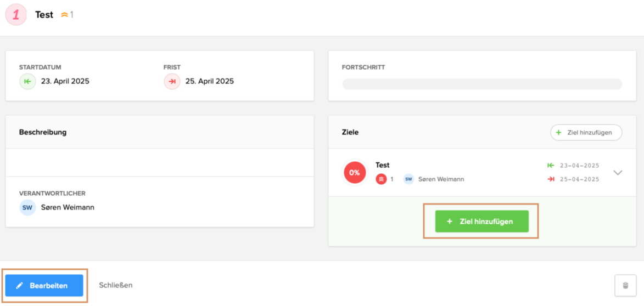Click the Schließen link

(x=115, y=285)
